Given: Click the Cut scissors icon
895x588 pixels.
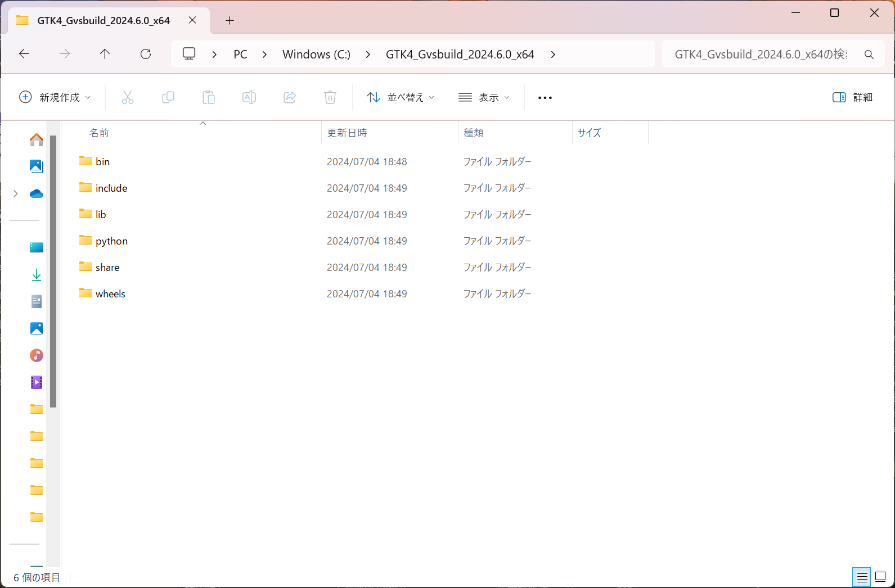Looking at the screenshot, I should [128, 97].
